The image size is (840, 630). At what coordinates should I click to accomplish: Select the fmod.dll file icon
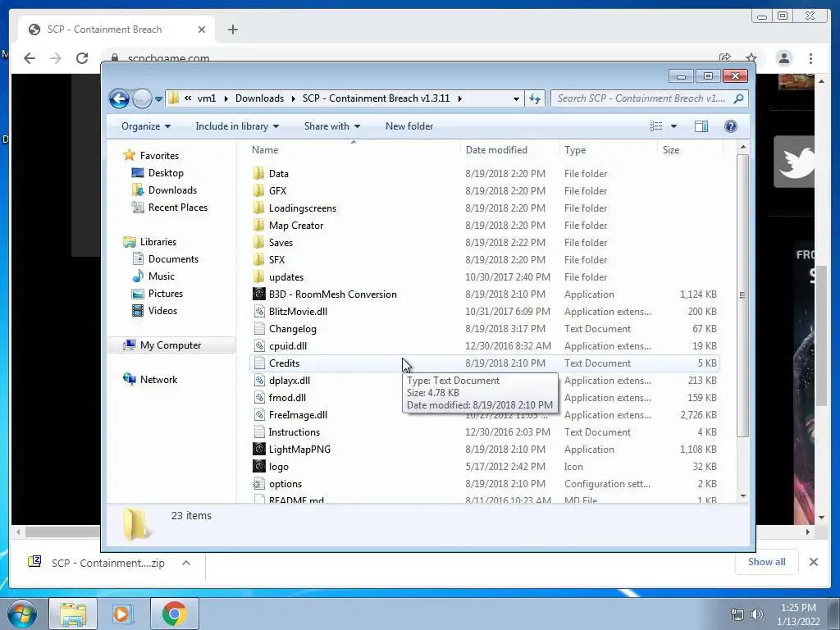[x=258, y=398]
